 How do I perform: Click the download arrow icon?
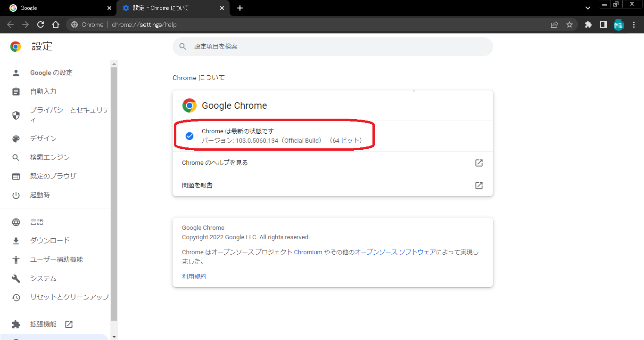16,241
